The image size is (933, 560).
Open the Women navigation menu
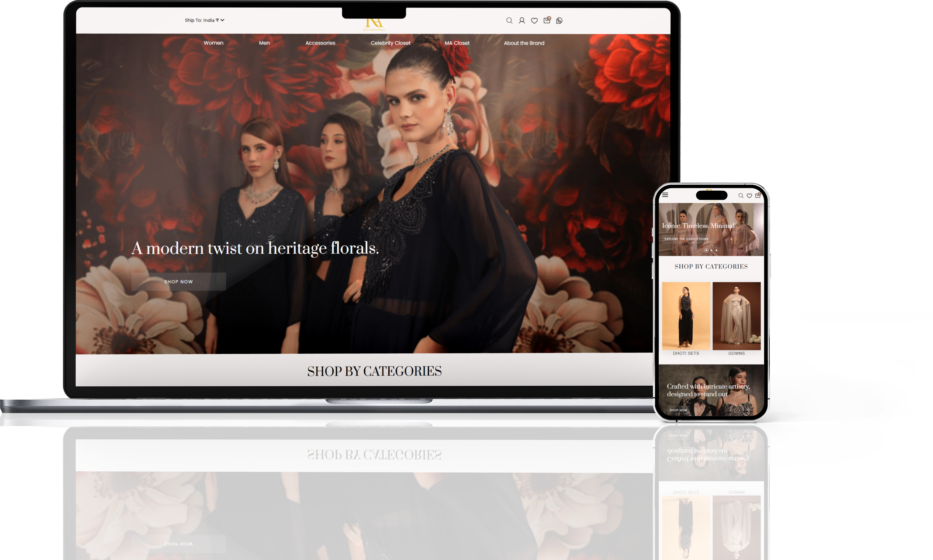coord(213,43)
